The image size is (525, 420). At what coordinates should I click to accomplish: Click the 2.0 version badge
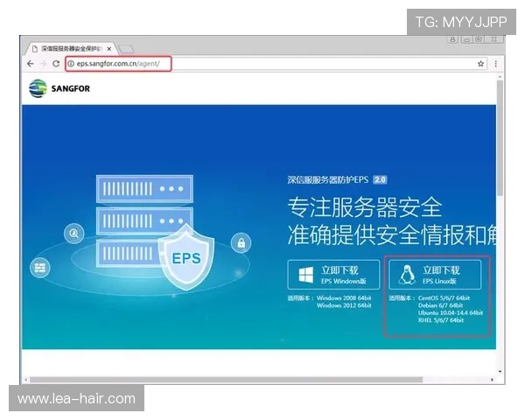[380, 180]
